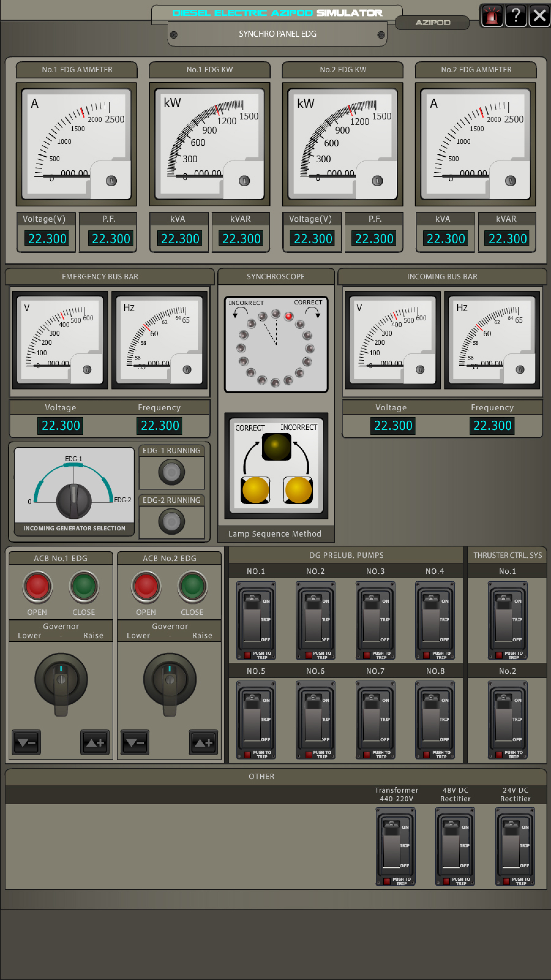Viewport: 551px width, 980px height.
Task: Click the No.2 EDG ammeter adjustment screw
Action: pyautogui.click(x=510, y=181)
